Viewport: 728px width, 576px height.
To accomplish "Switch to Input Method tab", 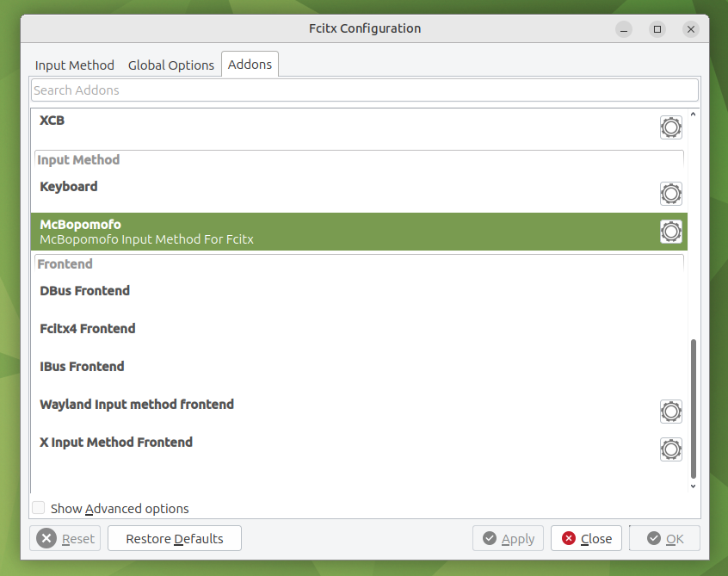I will pos(74,65).
